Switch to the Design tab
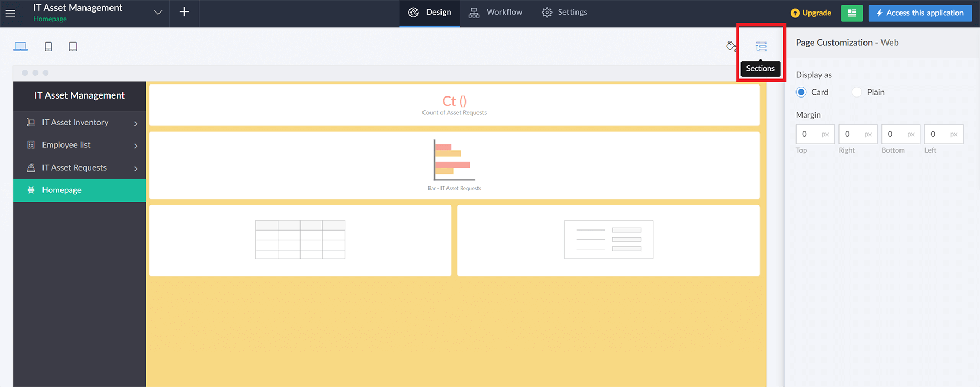Screen dimensions: 980x387 point(430,13)
